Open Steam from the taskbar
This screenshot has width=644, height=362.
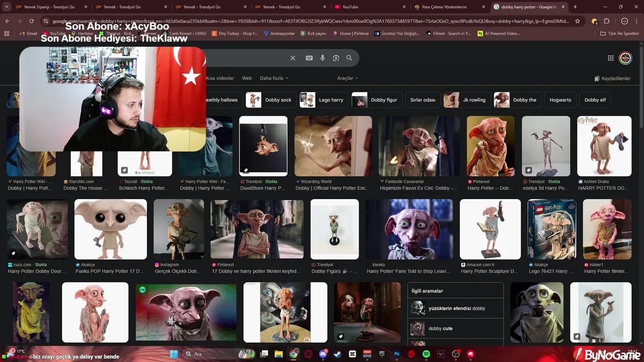(x=338, y=354)
